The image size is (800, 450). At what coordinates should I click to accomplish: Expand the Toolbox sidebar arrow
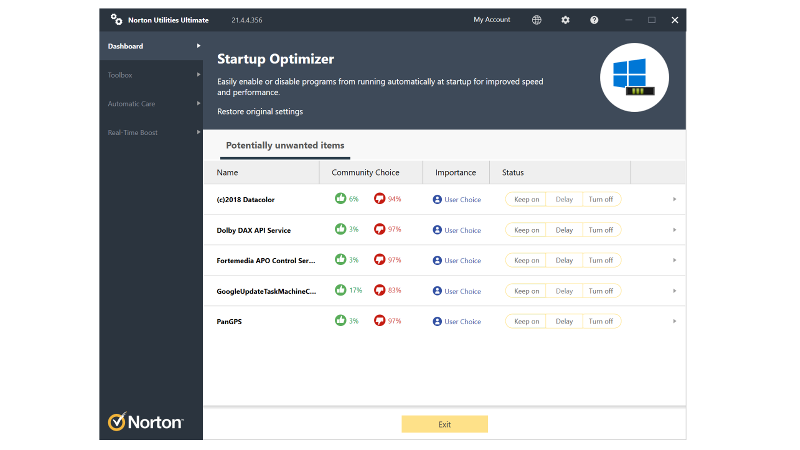tap(198, 74)
